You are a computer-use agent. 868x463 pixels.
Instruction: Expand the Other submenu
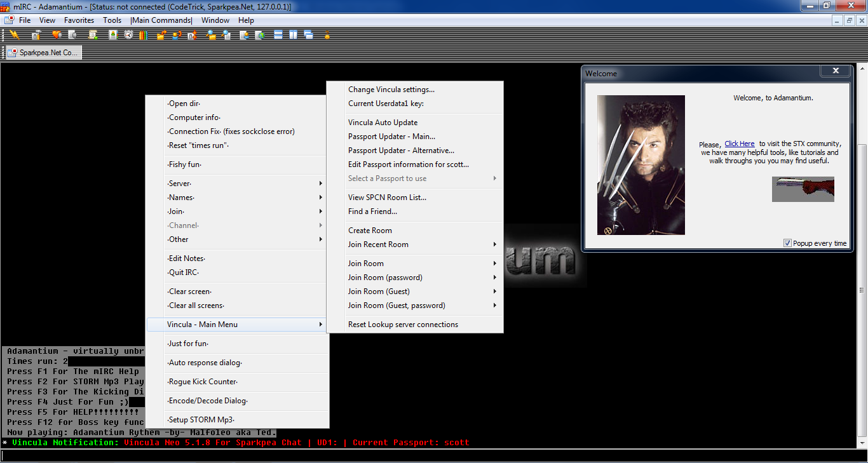[238, 239]
